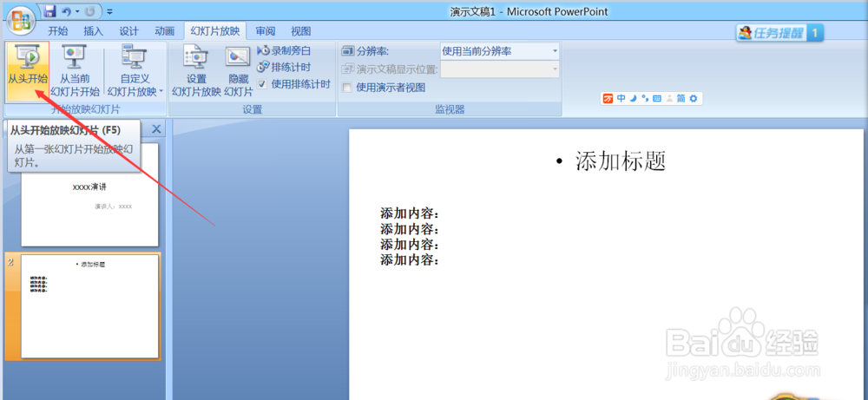Viewport: 868px width, 400px height.
Task: Click the 设置 group label
Action: pos(252,109)
